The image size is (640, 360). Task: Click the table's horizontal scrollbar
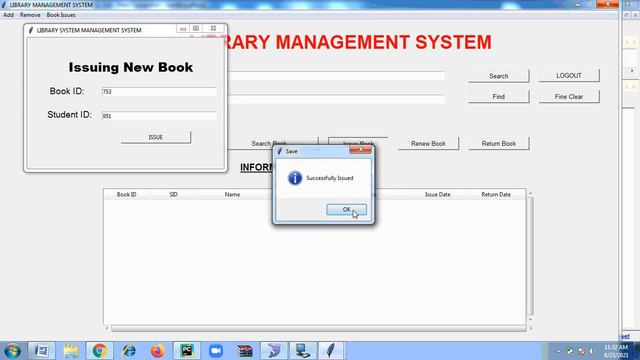[x=318, y=328]
